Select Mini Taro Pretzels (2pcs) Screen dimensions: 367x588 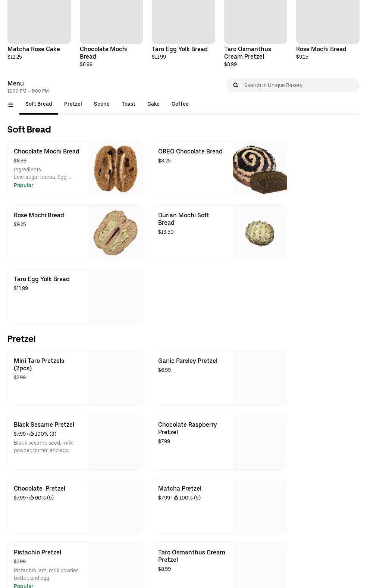[x=75, y=378]
